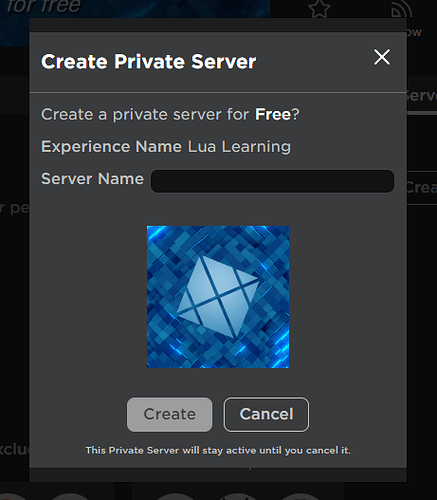Close the Create Private Server dialog
The image size is (437, 500).
pos(382,57)
